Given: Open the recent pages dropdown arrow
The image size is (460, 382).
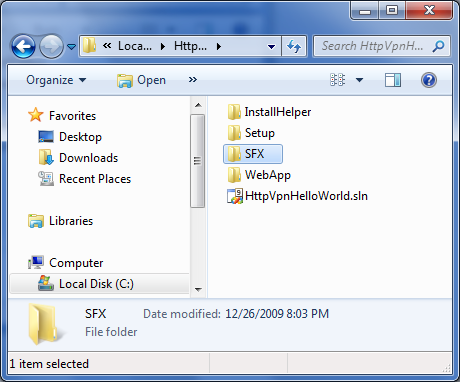Looking at the screenshot, I should click(71, 46).
